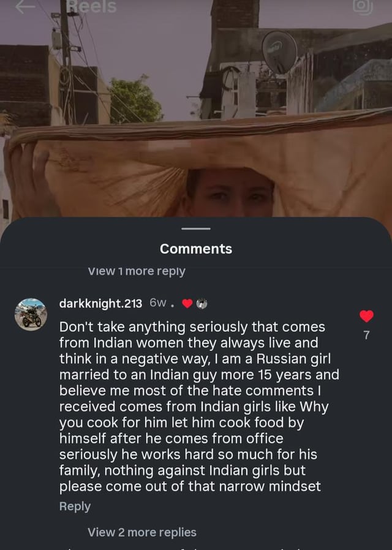Expand View 2 more replies
The width and height of the screenshot is (392, 550).
(142, 532)
